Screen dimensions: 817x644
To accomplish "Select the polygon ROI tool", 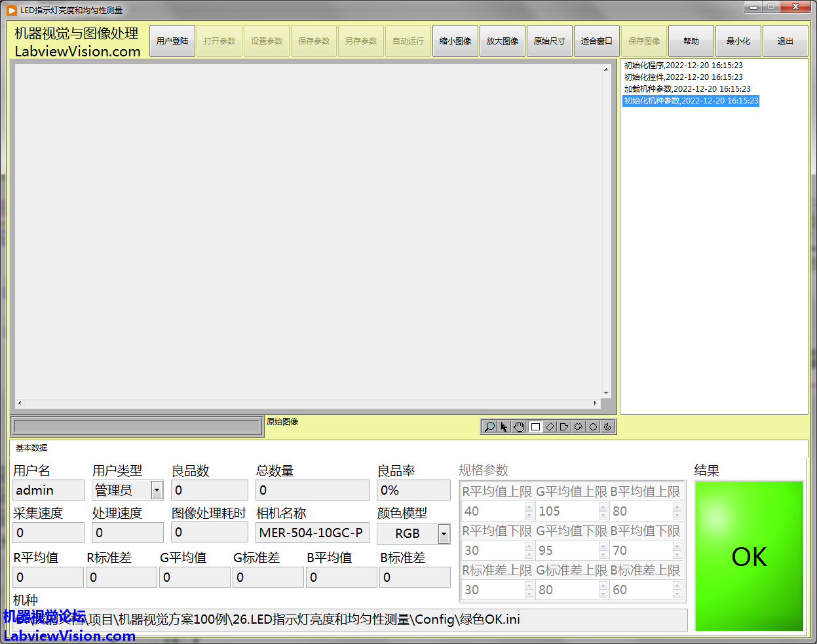I will (x=564, y=427).
